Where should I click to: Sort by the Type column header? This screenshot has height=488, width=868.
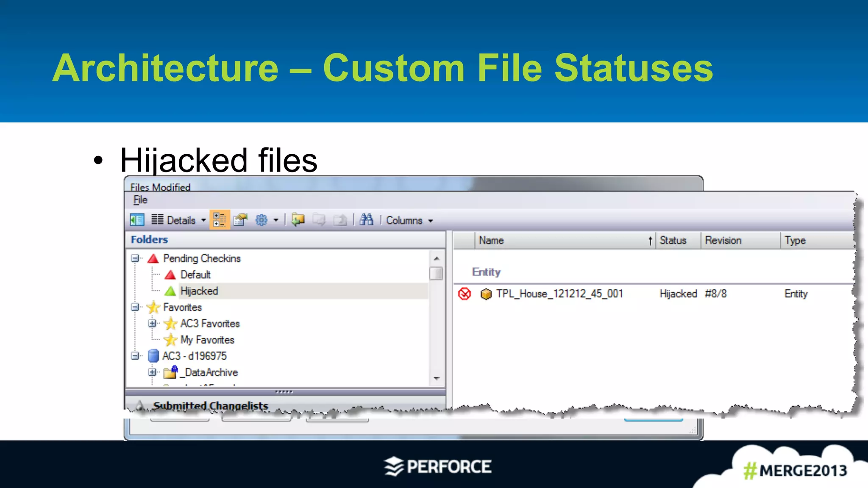click(817, 240)
